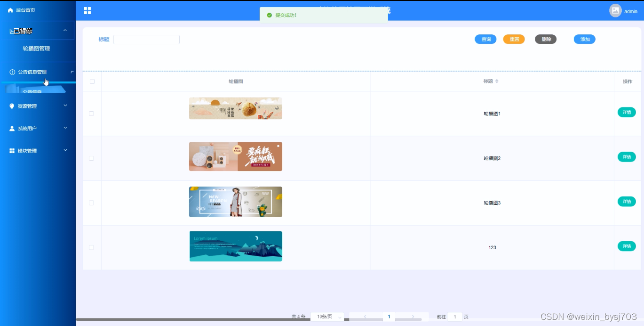
Task: Click the 轮播图1 title cell
Action: coord(492,114)
